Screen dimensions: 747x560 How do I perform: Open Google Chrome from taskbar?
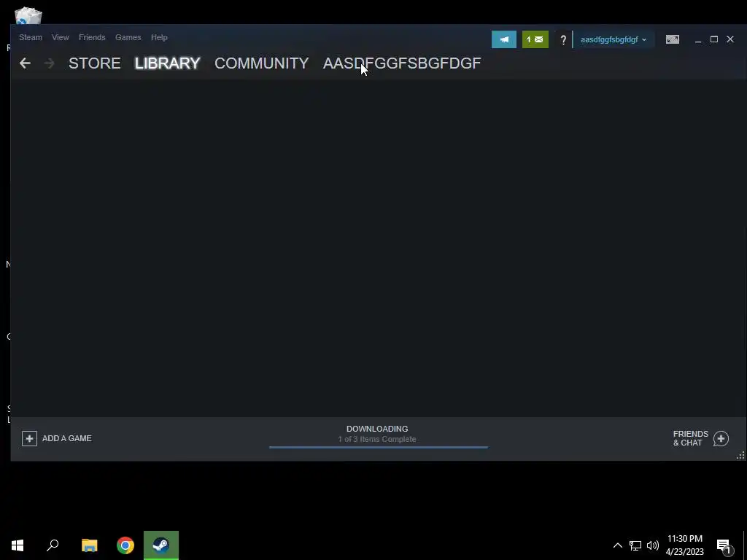tap(125, 545)
